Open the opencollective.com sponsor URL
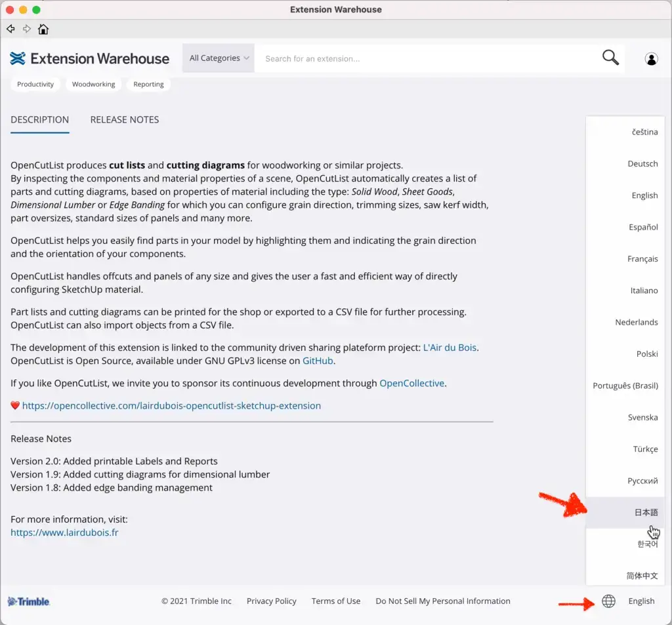The image size is (672, 625). pos(171,406)
